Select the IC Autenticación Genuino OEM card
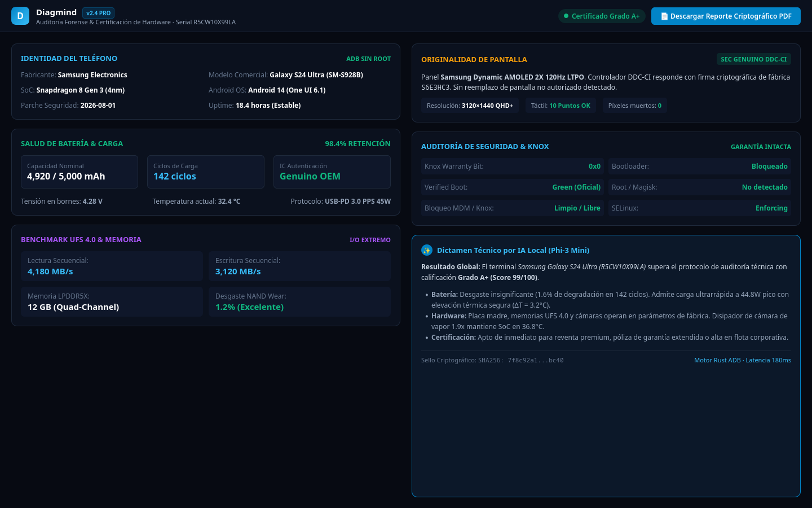812x508 pixels. click(332, 172)
